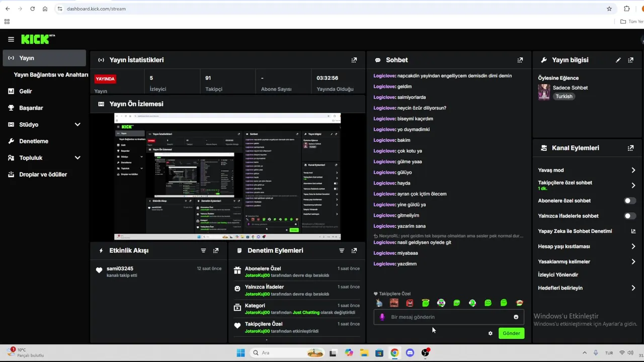Screen dimensions: 644x362
Task: Open the hamburger menu beside the KICK logo
Action: coord(11,39)
